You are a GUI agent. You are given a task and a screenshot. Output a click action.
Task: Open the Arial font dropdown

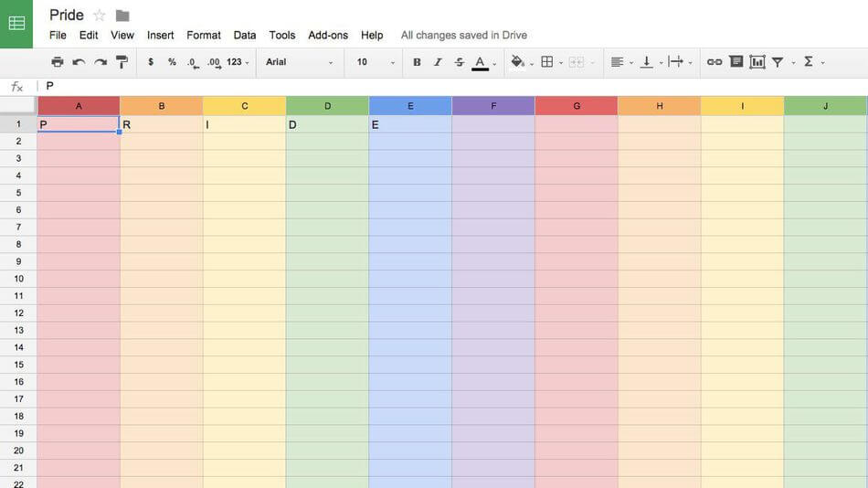(299, 62)
